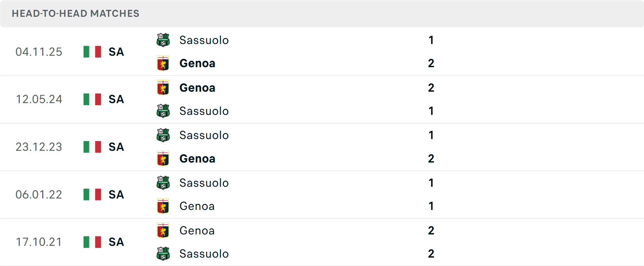Click the SA league label in the top row
Screen dimensions: 644x266
pyautogui.click(x=116, y=52)
